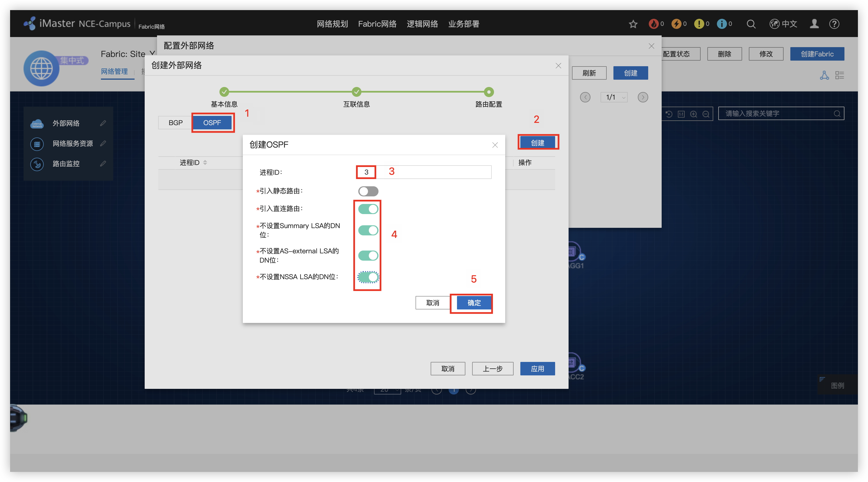Click the topology view icon
Image resolution: width=868 pixels, height=482 pixels.
click(x=824, y=75)
